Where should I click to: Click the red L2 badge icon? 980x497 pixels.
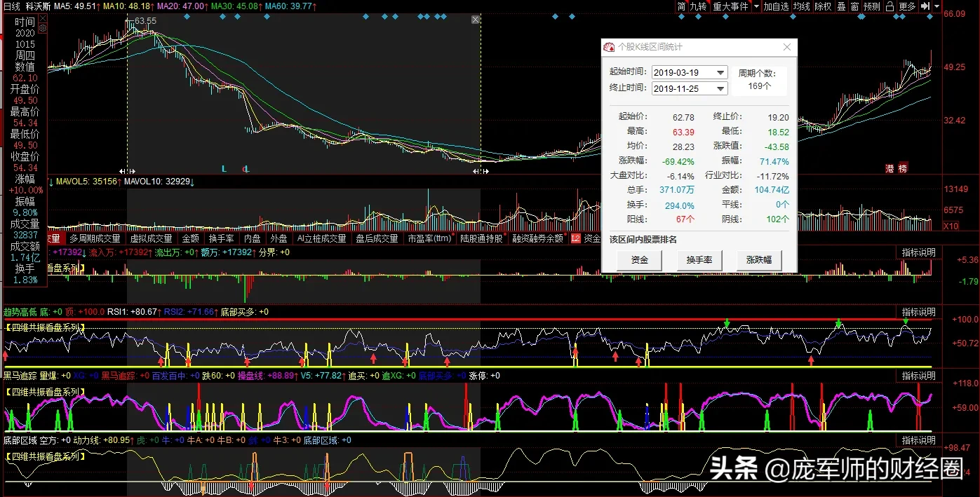[x=575, y=238]
